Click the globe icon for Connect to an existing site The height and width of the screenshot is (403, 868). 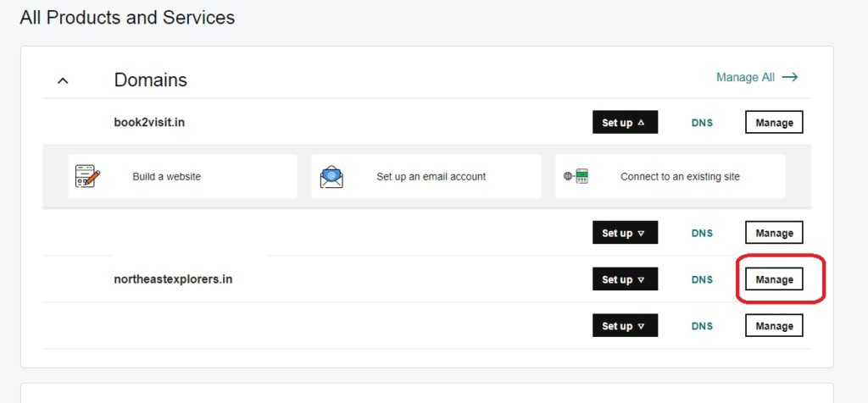[576, 177]
